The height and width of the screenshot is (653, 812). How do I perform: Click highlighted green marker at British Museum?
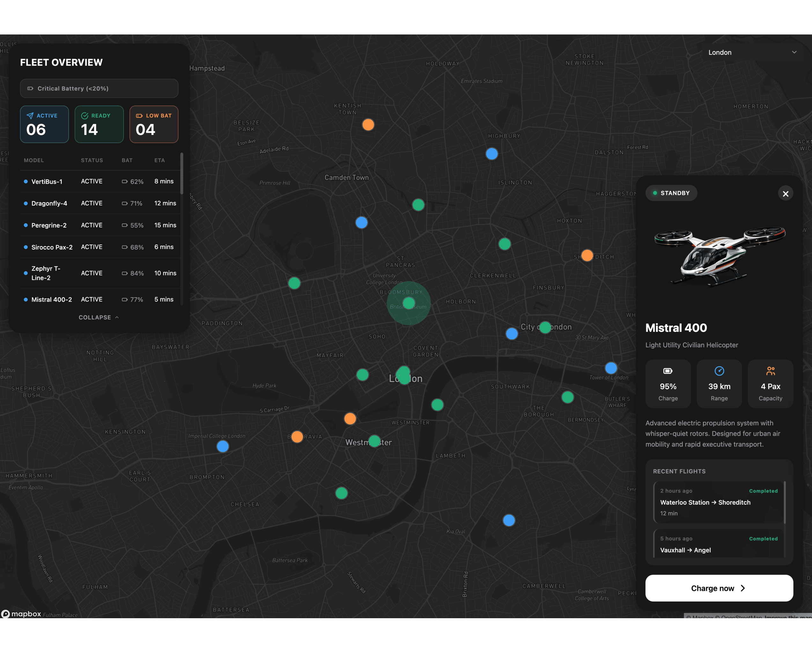(x=409, y=303)
